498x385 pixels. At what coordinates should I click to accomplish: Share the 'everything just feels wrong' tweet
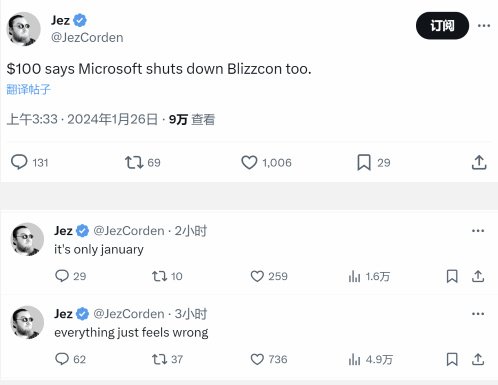[x=478, y=359]
